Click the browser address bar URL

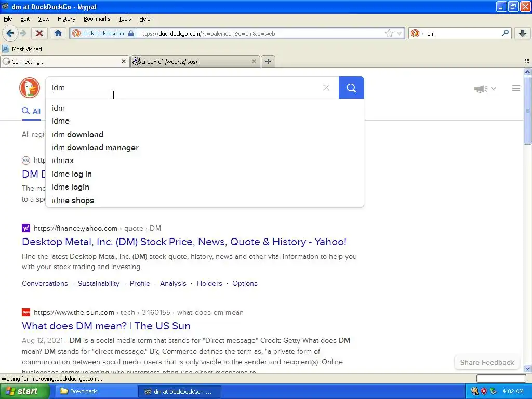pos(260,33)
